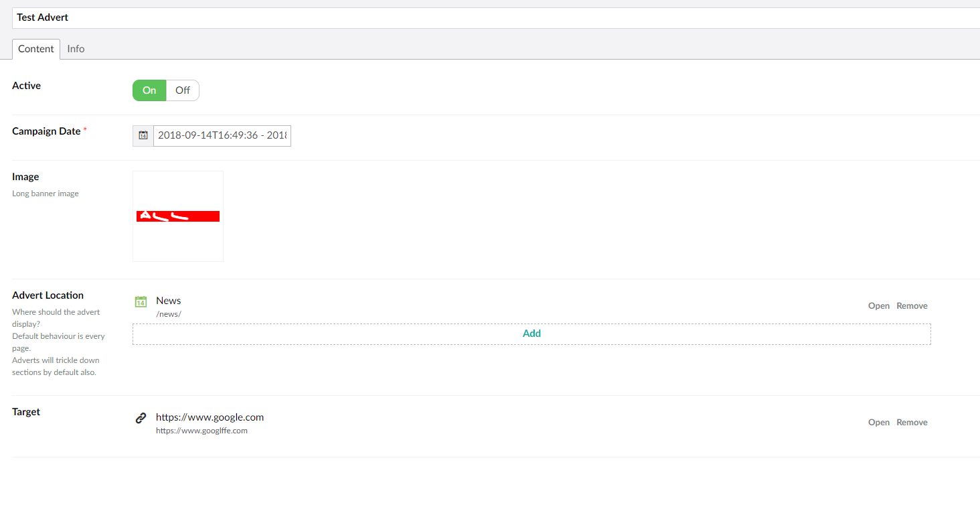This screenshot has width=980, height=507.
Task: Click the Campaign Date field label
Action: [46, 131]
